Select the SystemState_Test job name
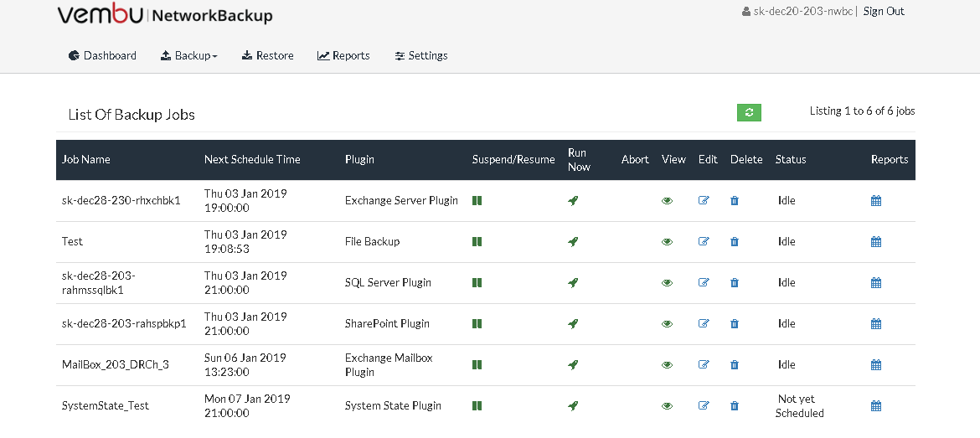 (x=106, y=405)
